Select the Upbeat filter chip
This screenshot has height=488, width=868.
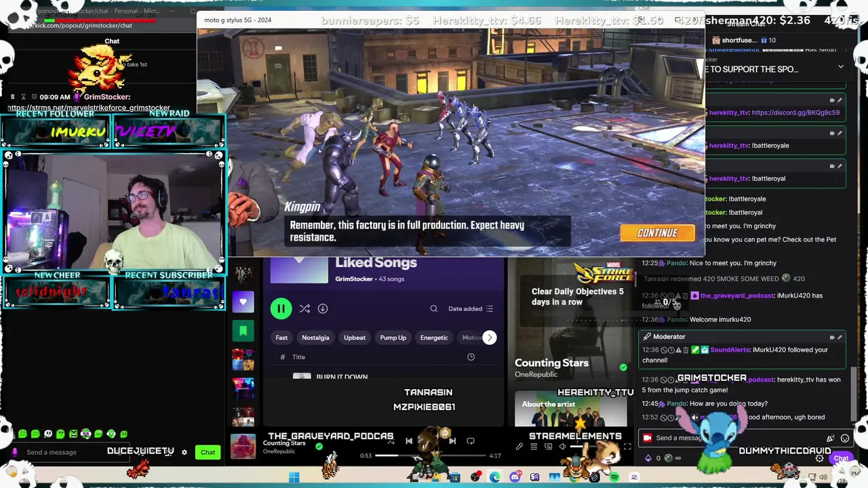tap(355, 338)
